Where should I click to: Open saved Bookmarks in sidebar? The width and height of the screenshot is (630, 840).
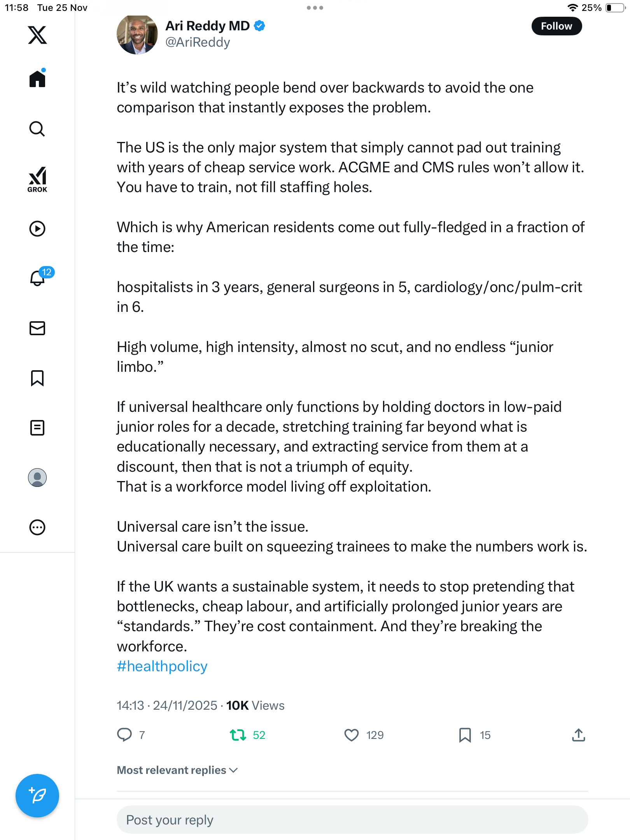tap(37, 378)
